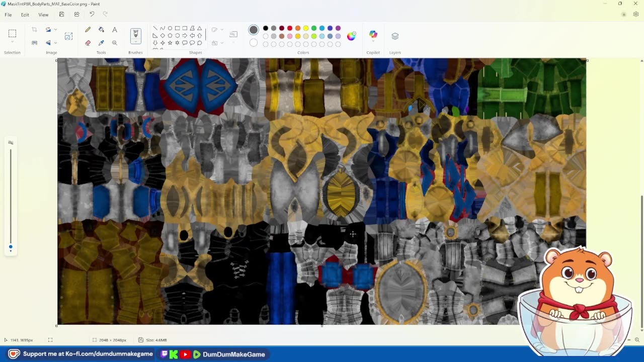This screenshot has width=644, height=362.
Task: Choose the Line shape
Action: pyautogui.click(x=155, y=28)
